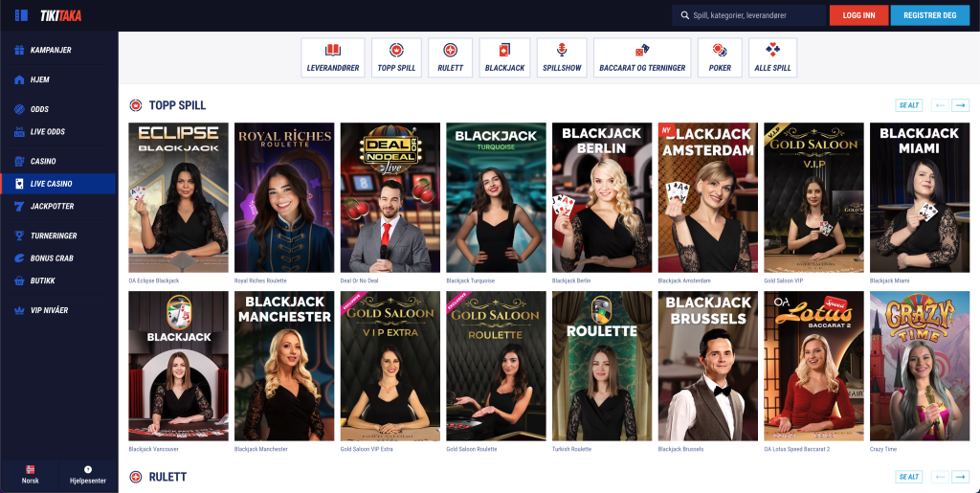Open Blackjack Manchester thumbnail

click(x=284, y=366)
